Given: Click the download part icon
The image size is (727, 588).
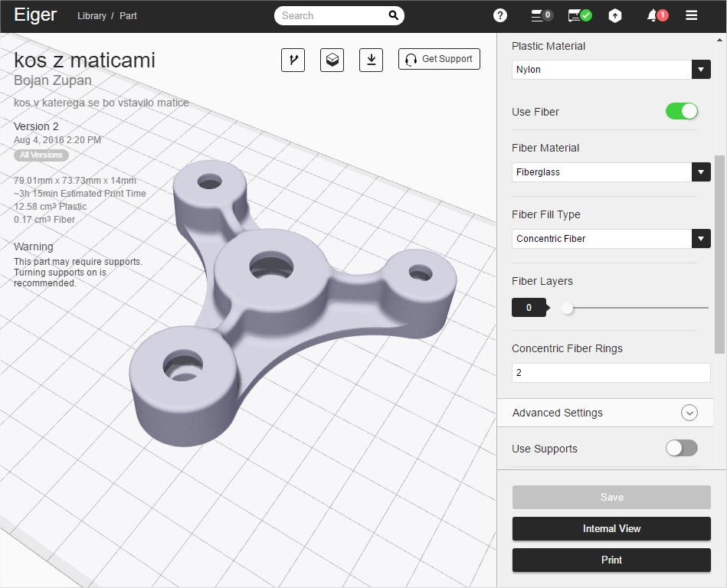Looking at the screenshot, I should point(371,60).
